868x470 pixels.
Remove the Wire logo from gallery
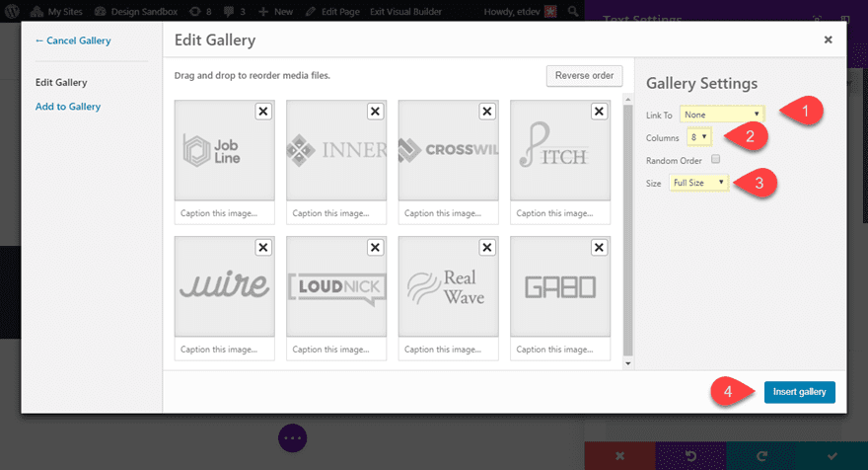pyautogui.click(x=263, y=248)
